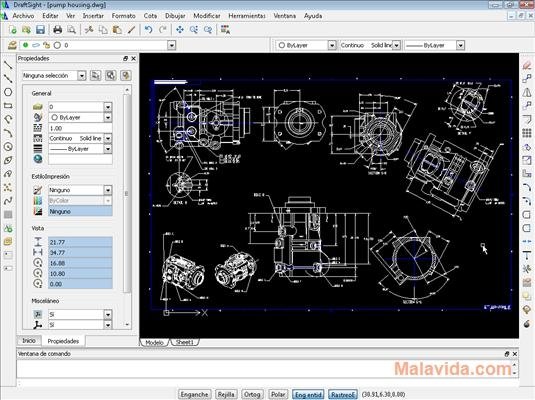Open the toolbar line color ByLayer swatch dropdown
This screenshot has height=400, width=535.
point(332,45)
